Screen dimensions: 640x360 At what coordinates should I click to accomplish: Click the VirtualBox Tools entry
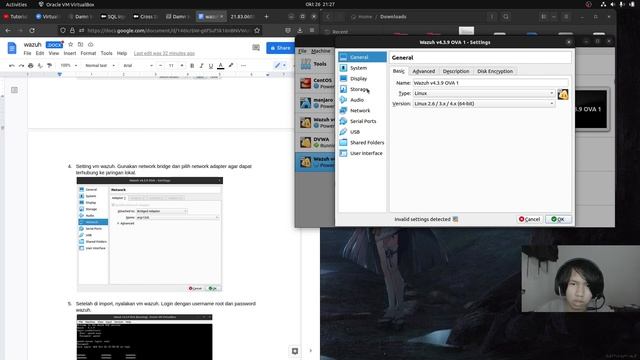315,64
